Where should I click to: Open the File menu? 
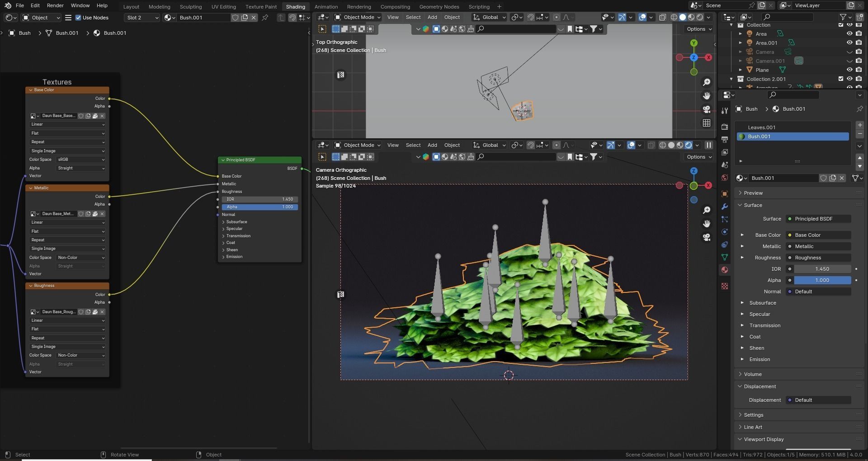(x=19, y=5)
